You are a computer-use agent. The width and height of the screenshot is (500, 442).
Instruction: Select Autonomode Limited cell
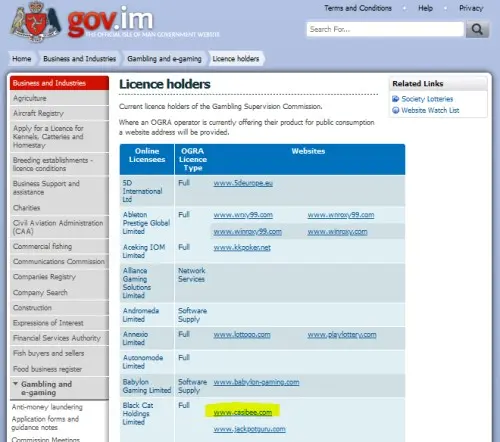pos(147,362)
